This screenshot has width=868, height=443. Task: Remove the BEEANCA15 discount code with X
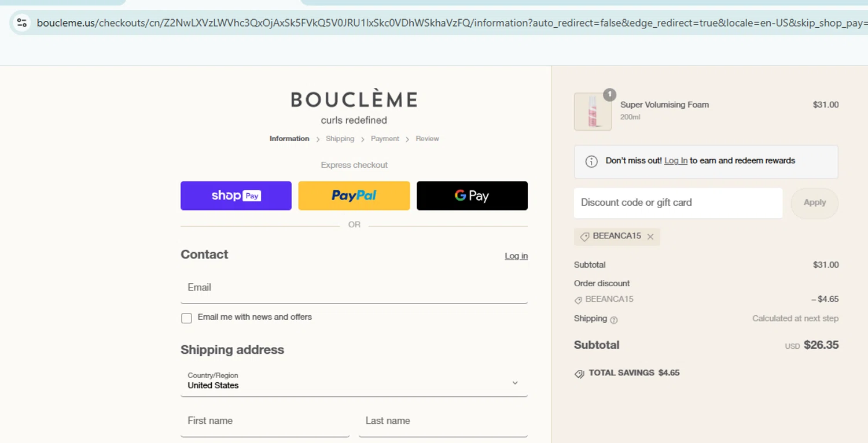pos(650,237)
